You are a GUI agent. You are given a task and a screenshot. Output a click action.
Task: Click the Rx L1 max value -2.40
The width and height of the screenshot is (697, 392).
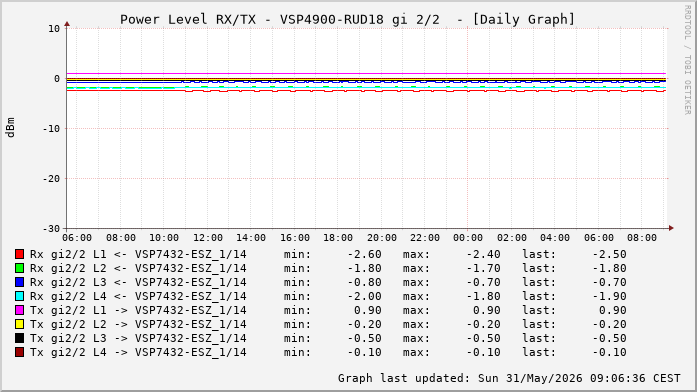pyautogui.click(x=484, y=254)
